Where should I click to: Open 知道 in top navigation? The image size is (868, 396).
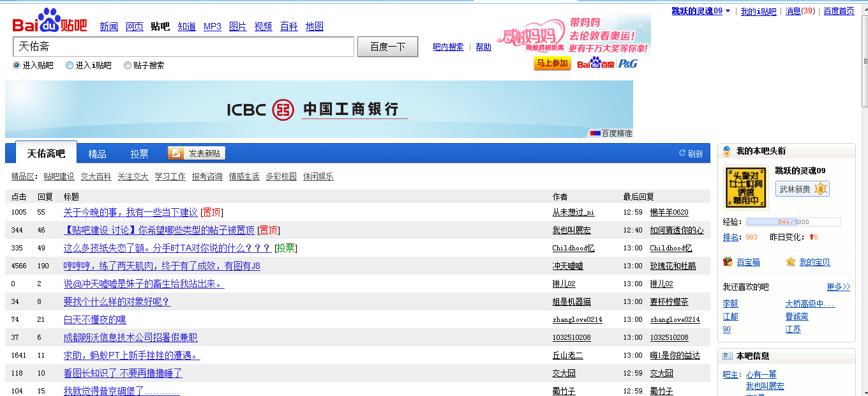(186, 26)
